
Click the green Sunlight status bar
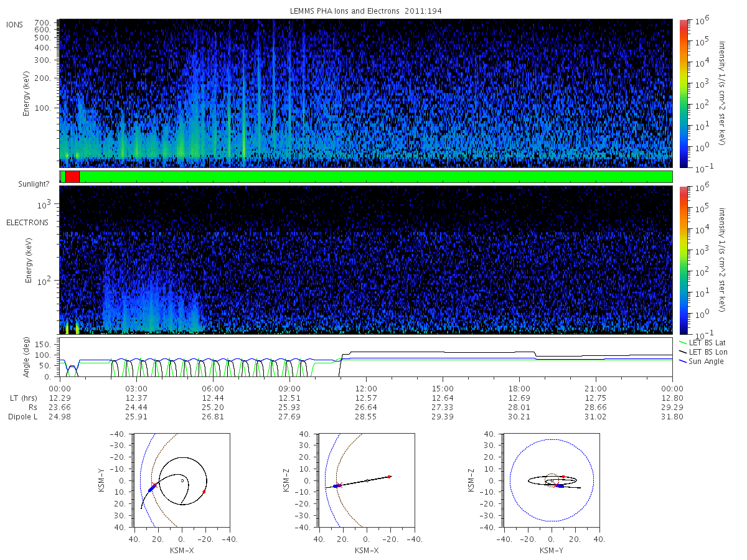tap(376, 177)
